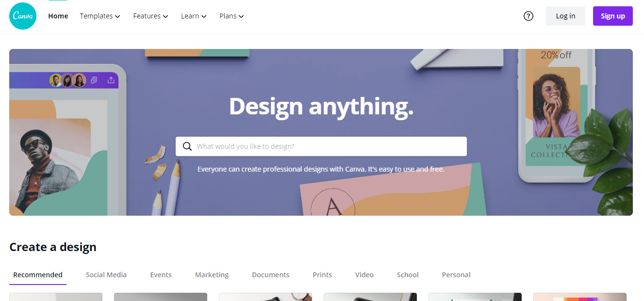This screenshot has height=301, width=644.
Task: Click collaborator avatars in tablet header
Action: point(67,80)
